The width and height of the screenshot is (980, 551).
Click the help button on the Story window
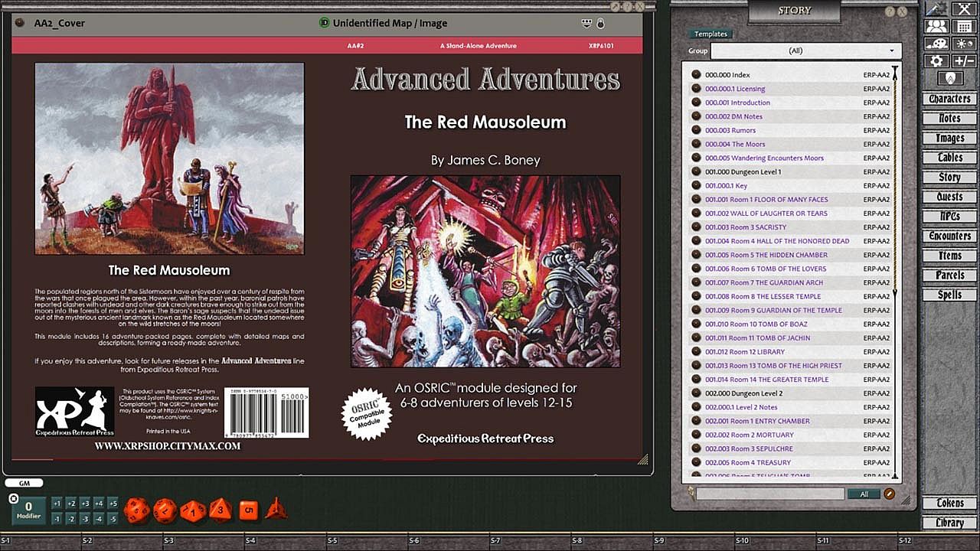pyautogui.click(x=890, y=11)
